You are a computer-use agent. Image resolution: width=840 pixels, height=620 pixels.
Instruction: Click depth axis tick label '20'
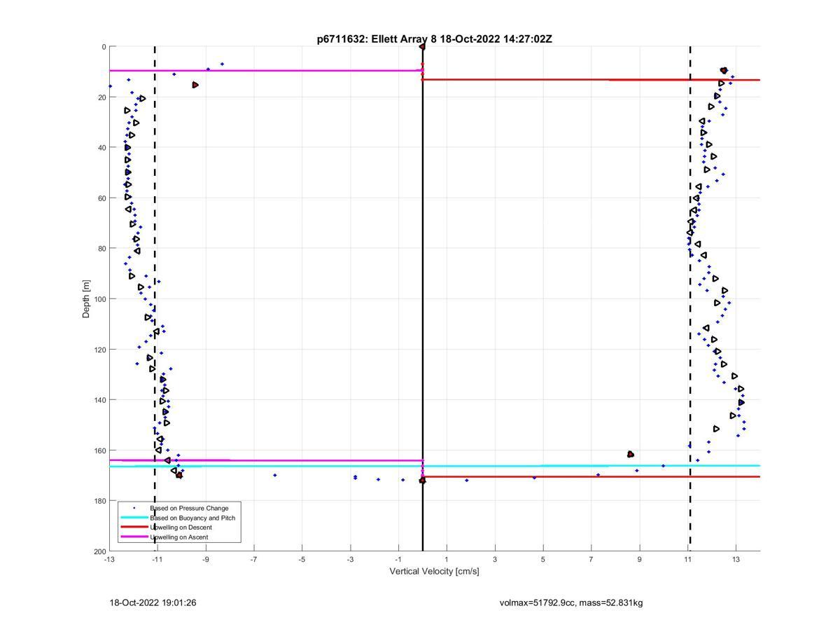(x=101, y=97)
